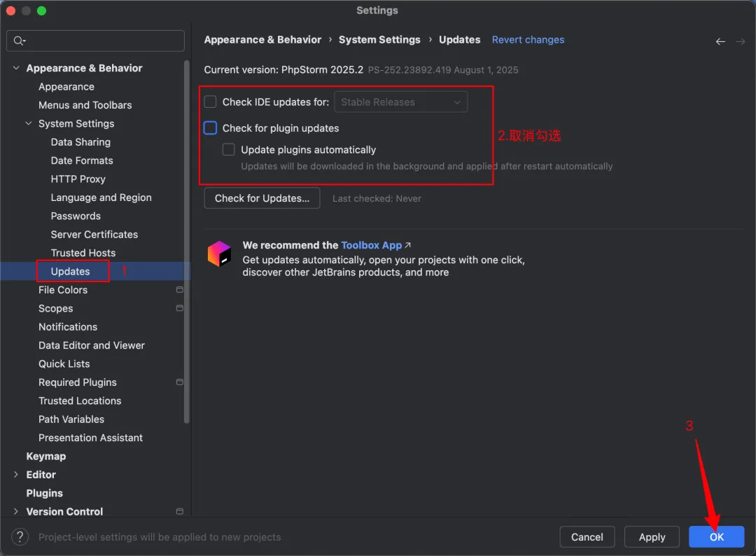Screen dimensions: 756x556
Task: Click the Revert changes link
Action: point(528,39)
